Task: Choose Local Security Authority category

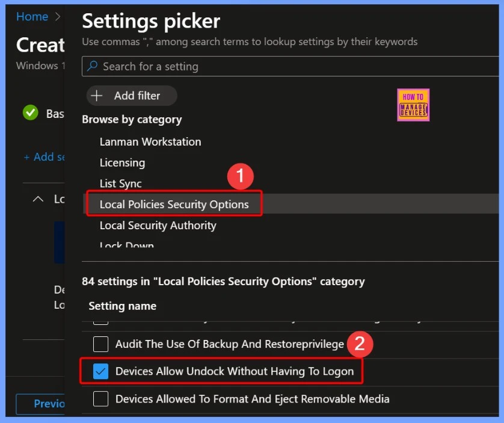Action: click(x=158, y=226)
